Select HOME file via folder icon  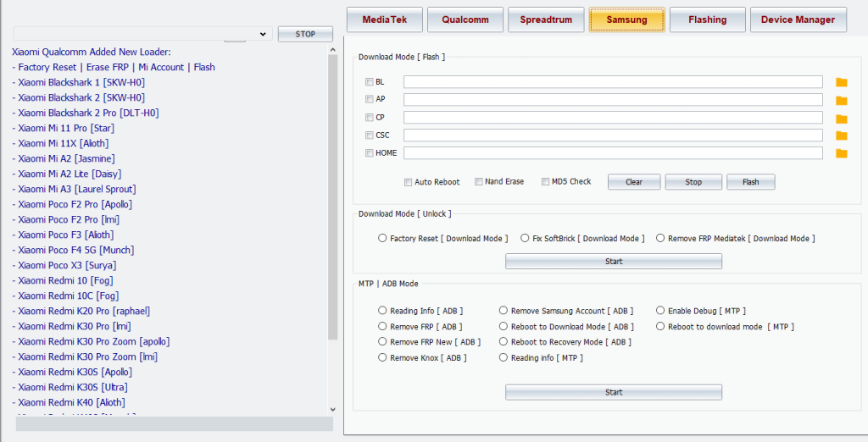pos(841,153)
